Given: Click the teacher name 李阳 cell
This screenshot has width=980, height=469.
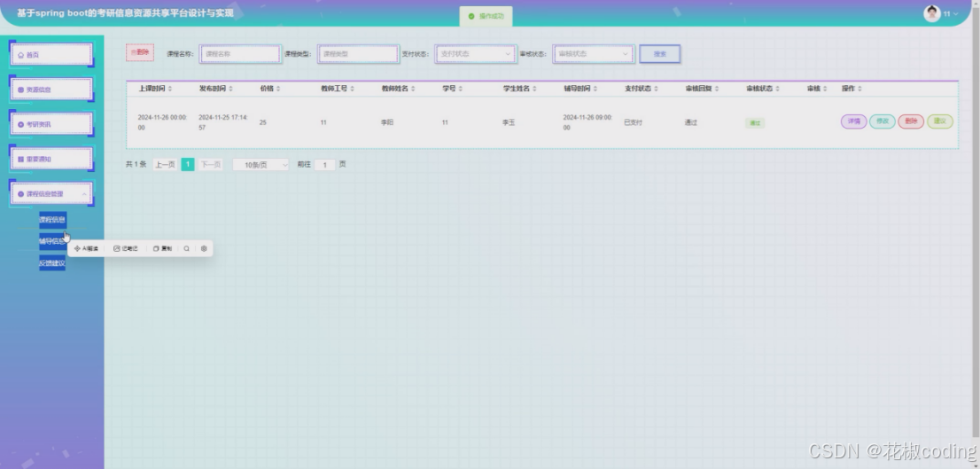Looking at the screenshot, I should (387, 122).
